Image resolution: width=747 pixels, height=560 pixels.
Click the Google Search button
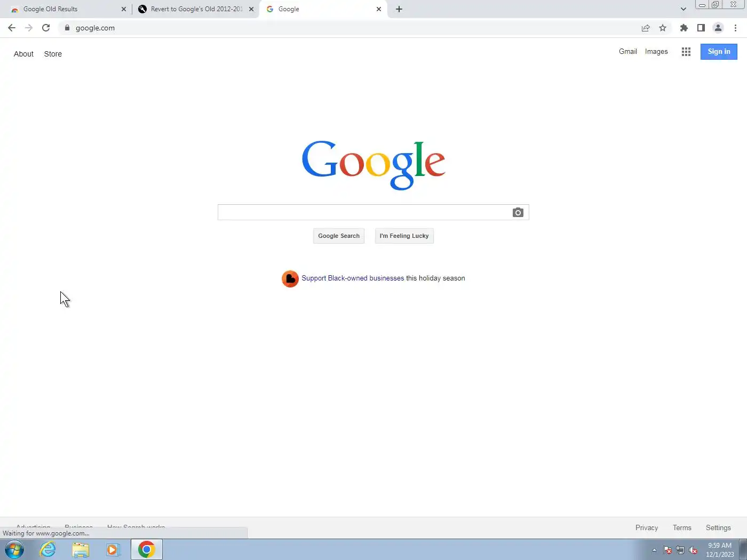coord(339,236)
